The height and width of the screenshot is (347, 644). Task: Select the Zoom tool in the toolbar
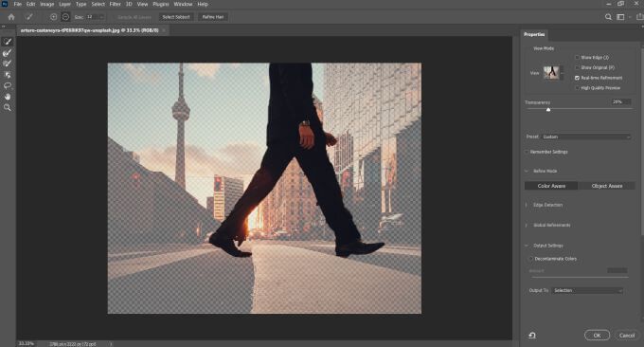[x=8, y=107]
